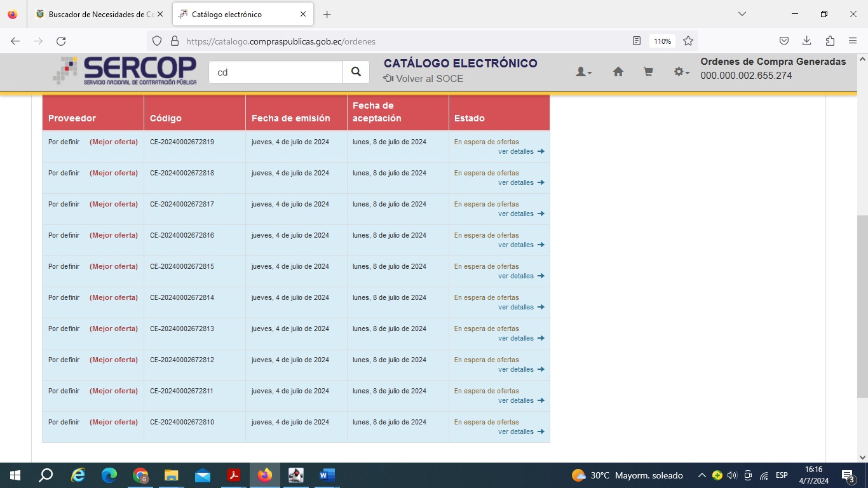
Task: Bookmark this page with star icon
Action: point(688,41)
